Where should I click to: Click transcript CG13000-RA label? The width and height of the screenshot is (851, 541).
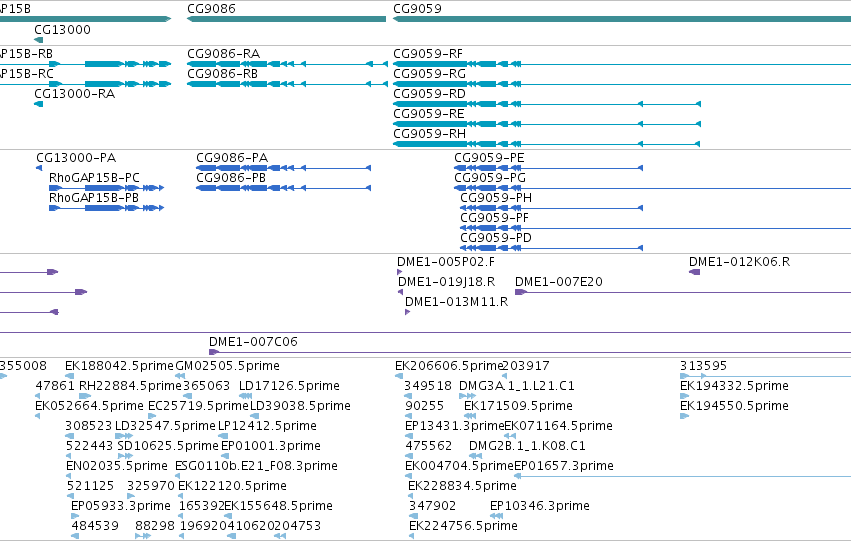[x=75, y=94]
